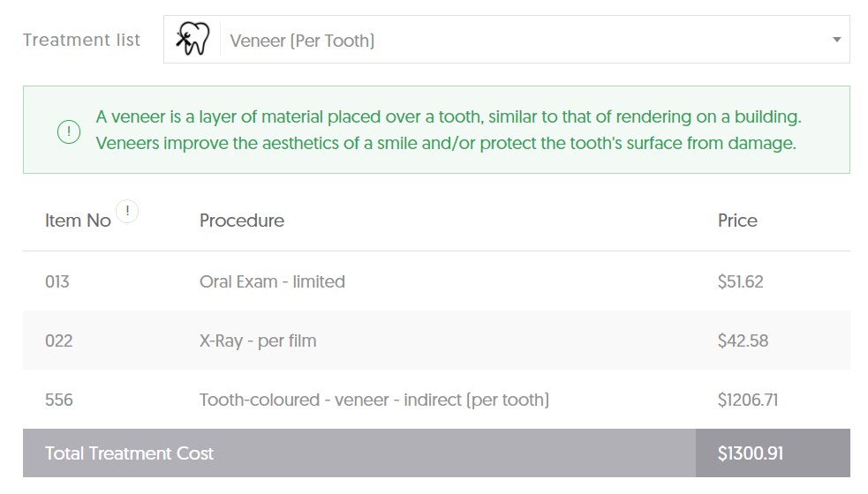Click the exclamation icon in green veneer notice
This screenshot has height=494, width=868.
click(x=68, y=131)
